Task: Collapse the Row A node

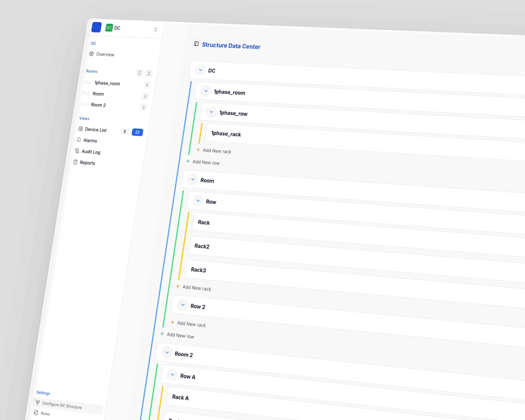Action: 173,375
